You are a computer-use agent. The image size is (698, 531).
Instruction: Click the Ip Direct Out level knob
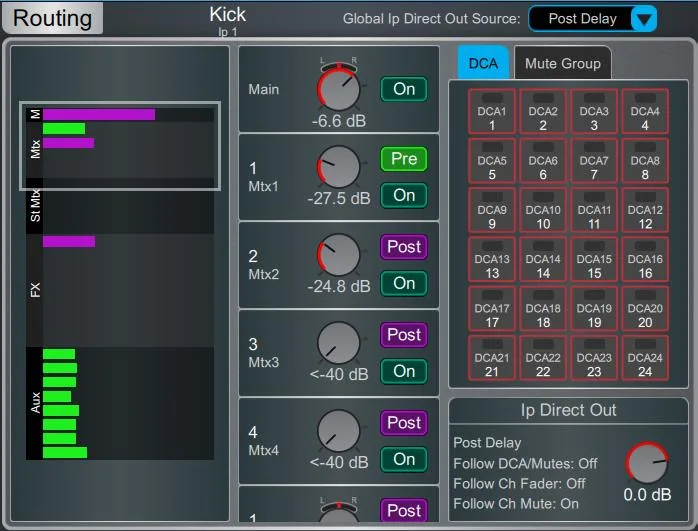647,463
